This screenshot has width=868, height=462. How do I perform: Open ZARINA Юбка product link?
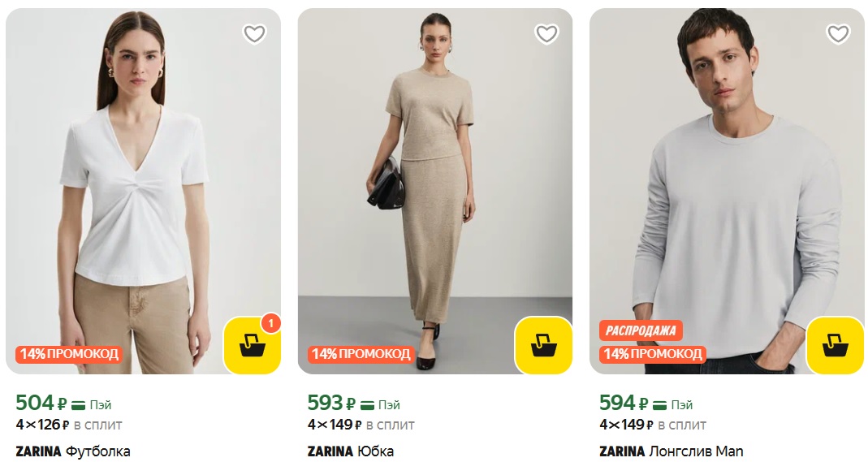350,451
